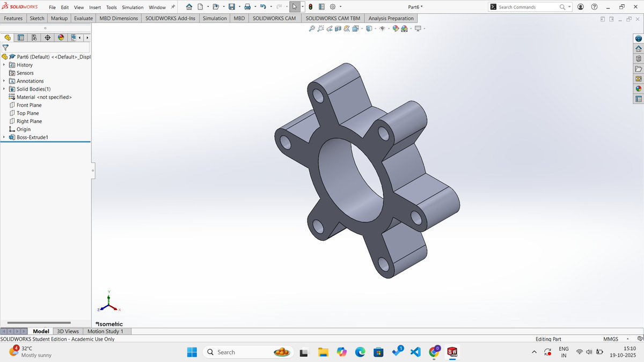Click the tree filter funnel icon
This screenshot has width=644, height=362.
(5, 47)
